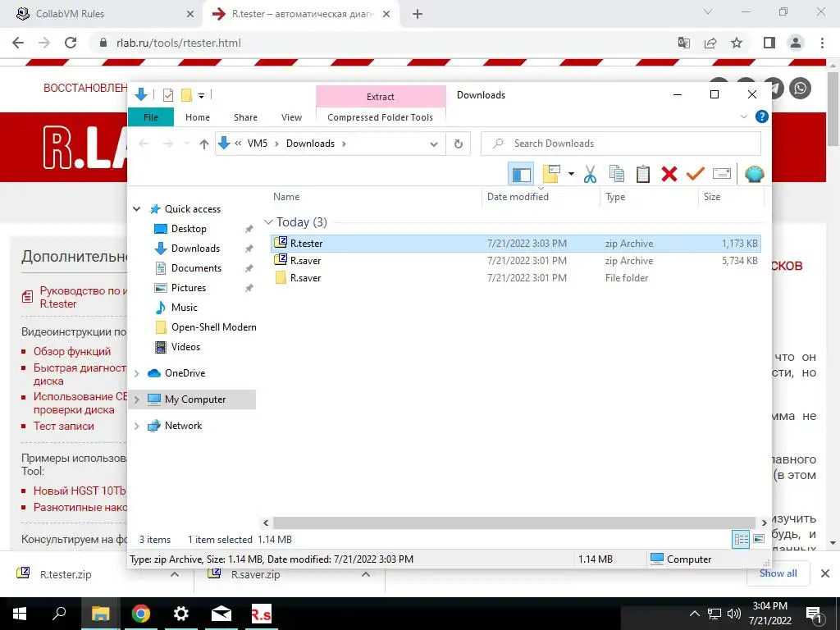
Task: Refresh the Downloads folder
Action: coord(458,144)
